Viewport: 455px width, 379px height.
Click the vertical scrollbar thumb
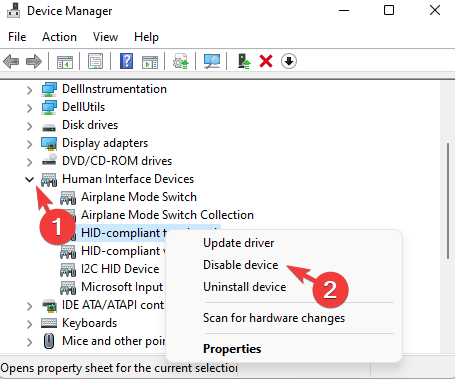pyautogui.click(x=448, y=201)
